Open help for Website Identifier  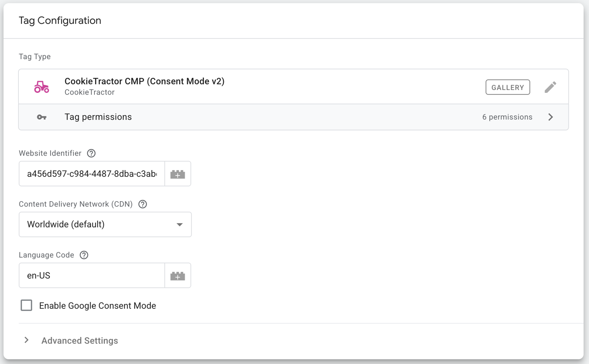(91, 153)
